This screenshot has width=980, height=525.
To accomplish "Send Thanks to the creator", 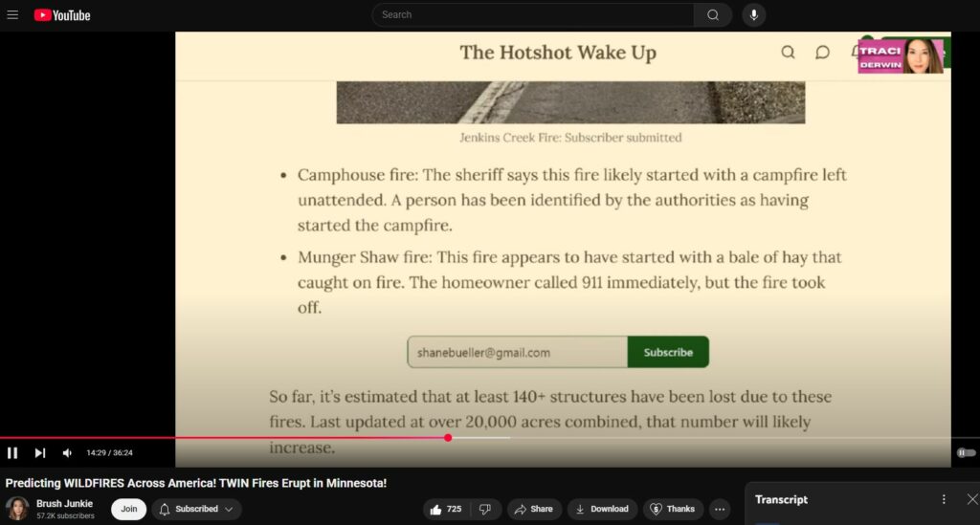I will click(x=673, y=510).
